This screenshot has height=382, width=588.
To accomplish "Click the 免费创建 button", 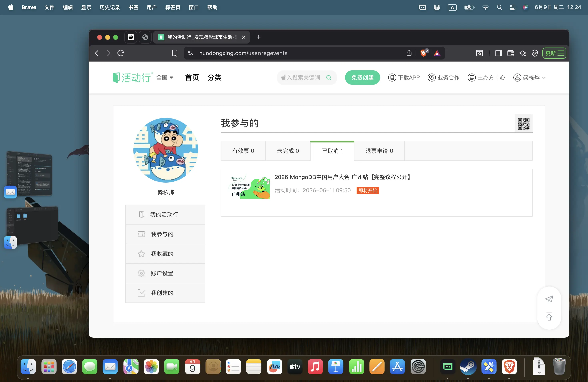I will tap(362, 78).
